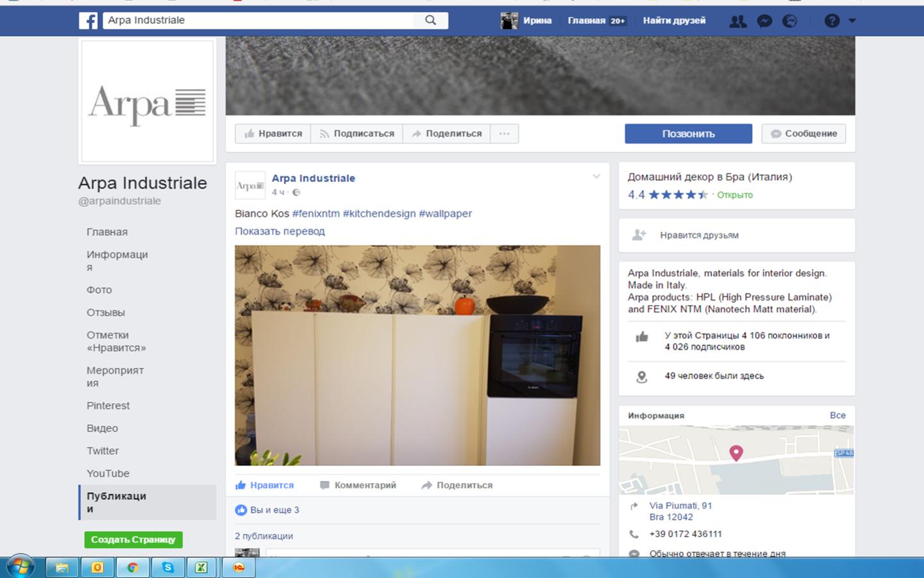Screen dimensions: 924x578
Task: Open Arpa Industriale post author link
Action: (x=314, y=178)
